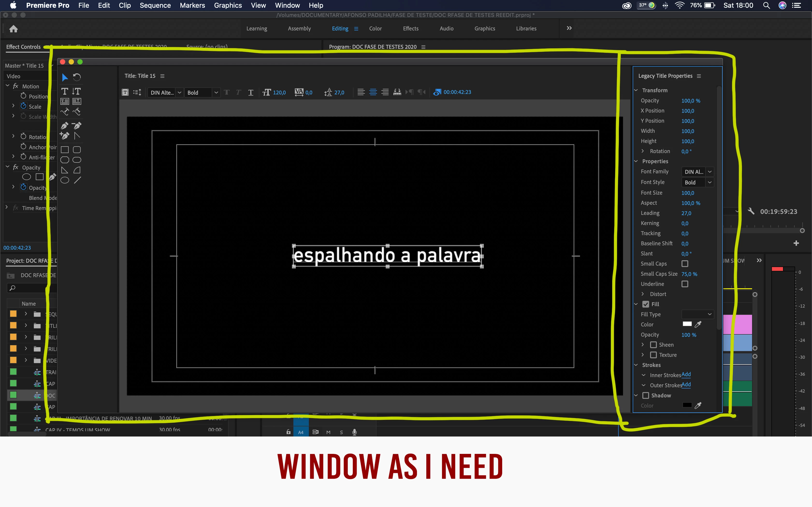
Task: Click the white Fill color swatch
Action: (x=687, y=324)
